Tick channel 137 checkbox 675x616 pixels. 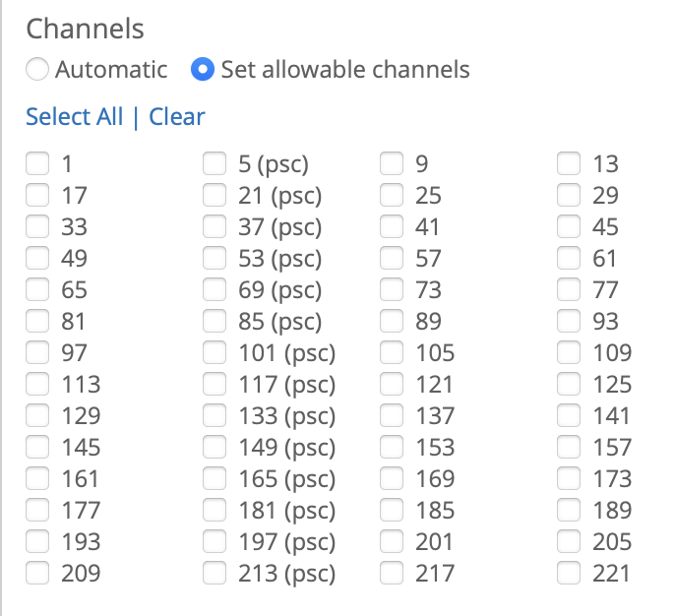point(392,416)
